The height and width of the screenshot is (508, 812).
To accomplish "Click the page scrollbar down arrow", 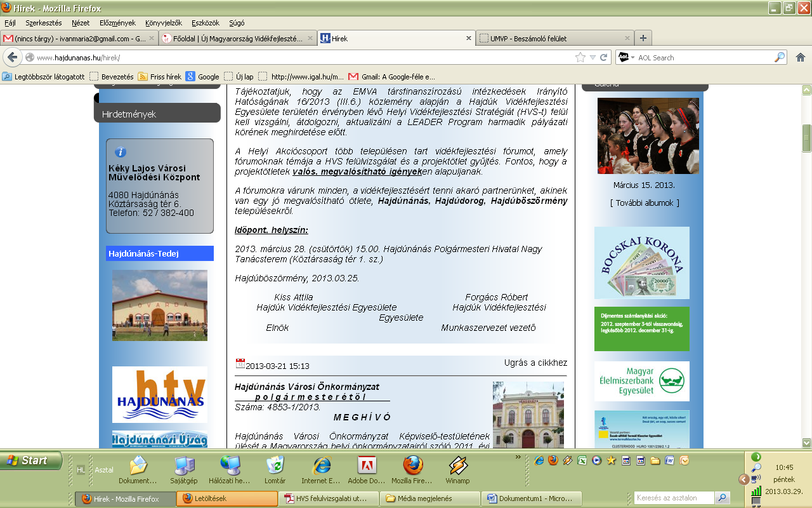I will pyautogui.click(x=806, y=443).
